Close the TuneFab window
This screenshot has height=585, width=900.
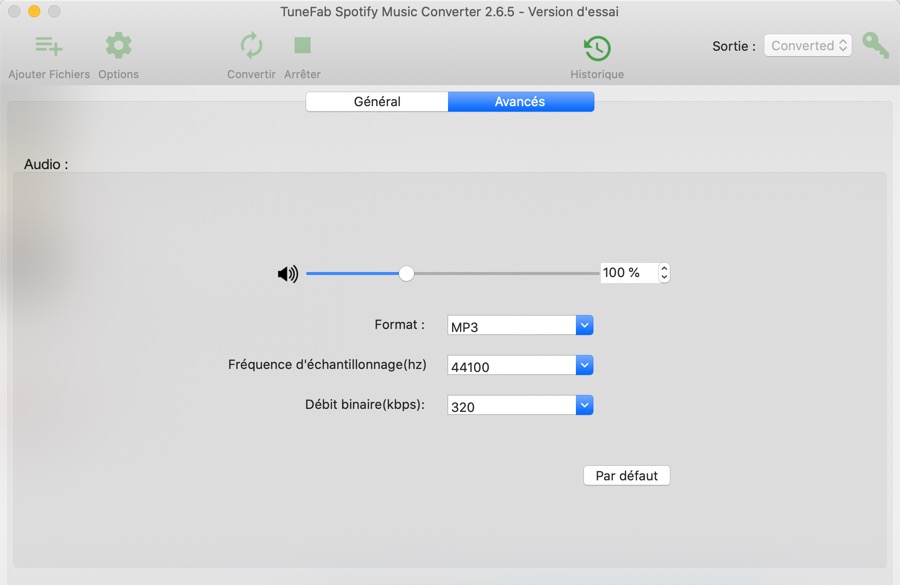pos(14,12)
